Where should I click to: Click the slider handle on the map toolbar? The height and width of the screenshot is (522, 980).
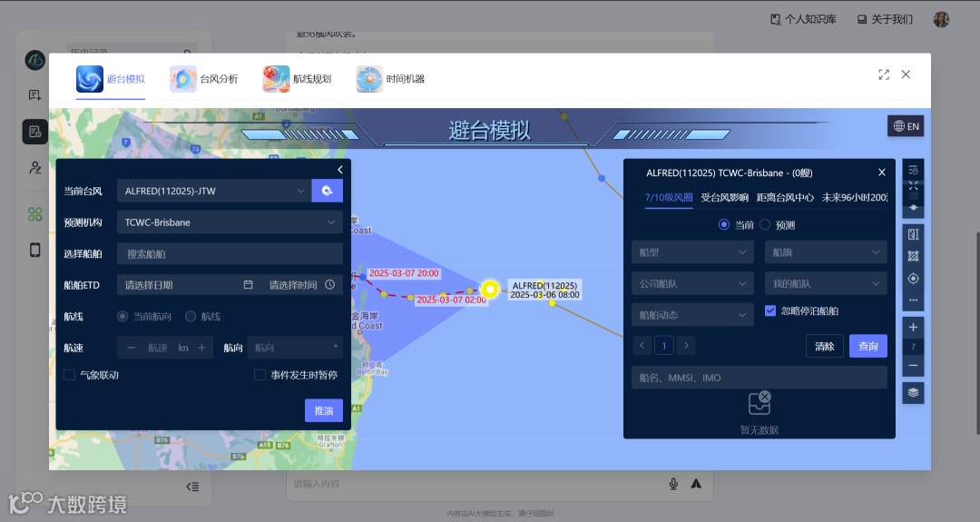pyautogui.click(x=913, y=207)
